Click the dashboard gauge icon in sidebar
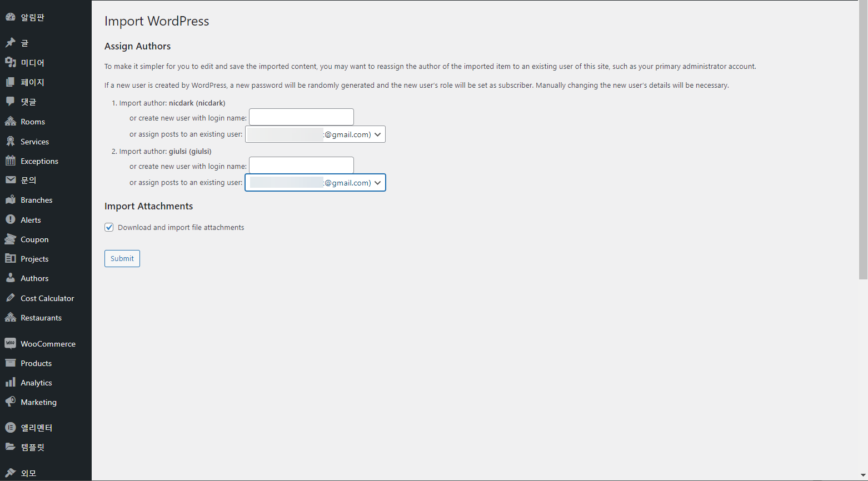Image resolution: width=868 pixels, height=481 pixels. (10, 17)
